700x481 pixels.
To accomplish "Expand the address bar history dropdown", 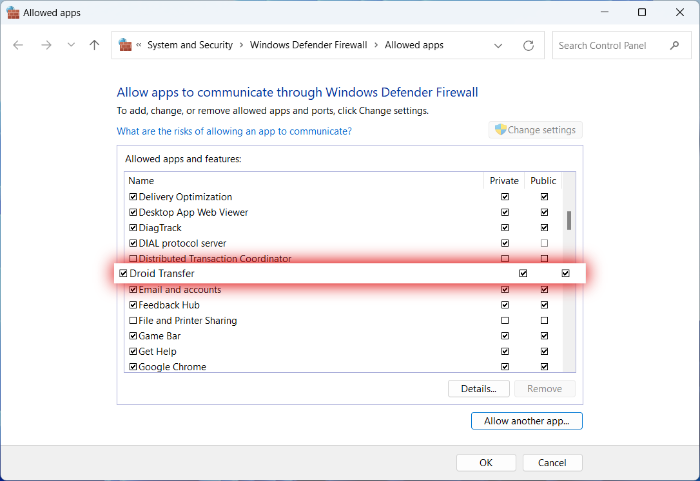I will pos(499,45).
